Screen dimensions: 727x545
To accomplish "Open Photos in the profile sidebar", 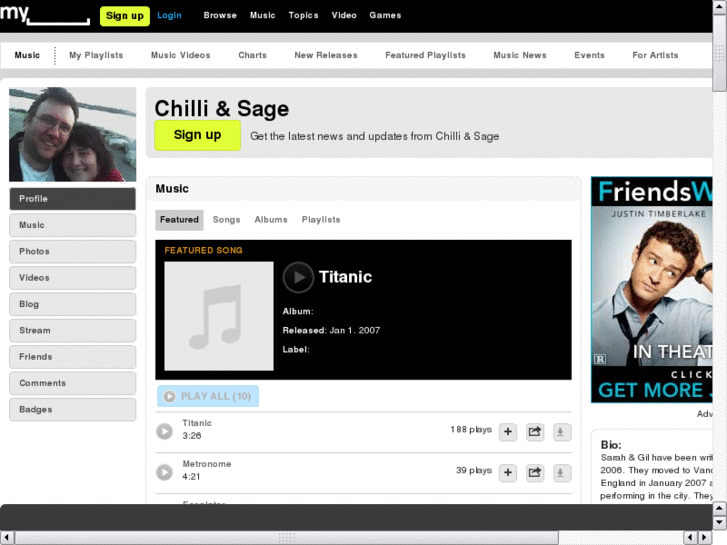I will [x=72, y=251].
